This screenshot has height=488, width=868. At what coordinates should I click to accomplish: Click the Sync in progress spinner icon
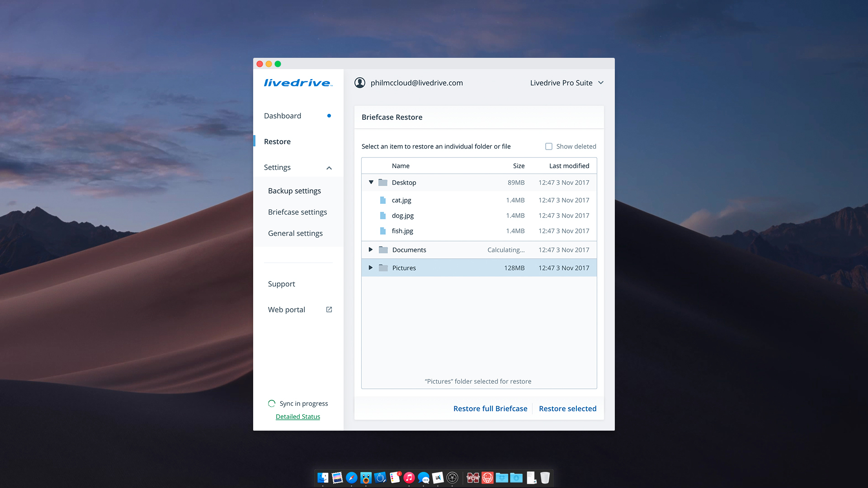point(271,404)
